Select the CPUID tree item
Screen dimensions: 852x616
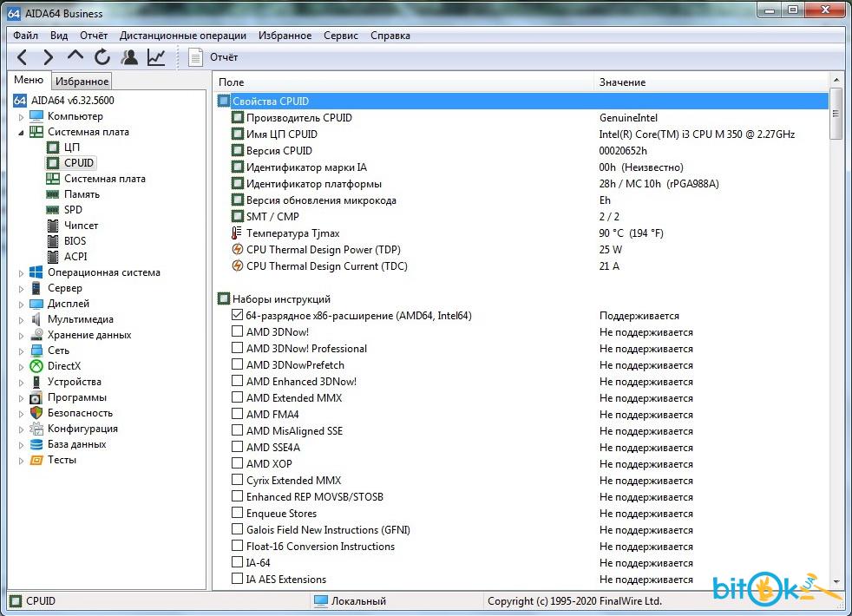coord(79,163)
